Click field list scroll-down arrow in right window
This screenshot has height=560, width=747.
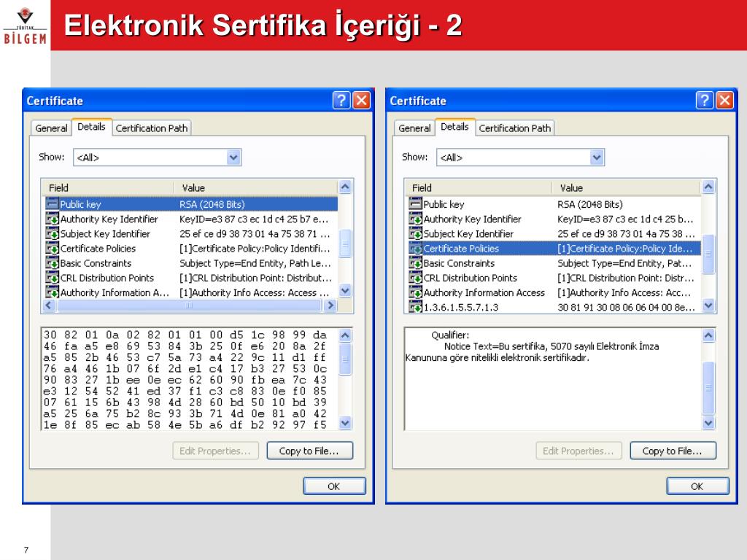[709, 305]
